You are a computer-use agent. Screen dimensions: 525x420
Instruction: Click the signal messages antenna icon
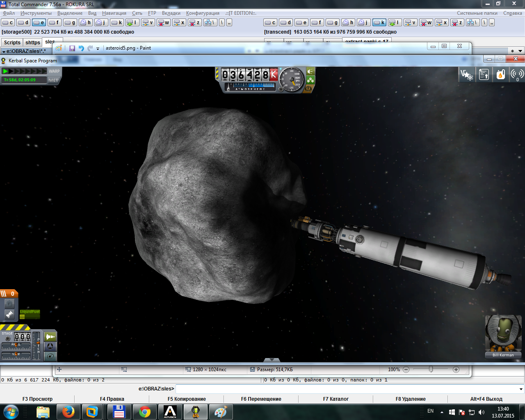pyautogui.click(x=517, y=75)
